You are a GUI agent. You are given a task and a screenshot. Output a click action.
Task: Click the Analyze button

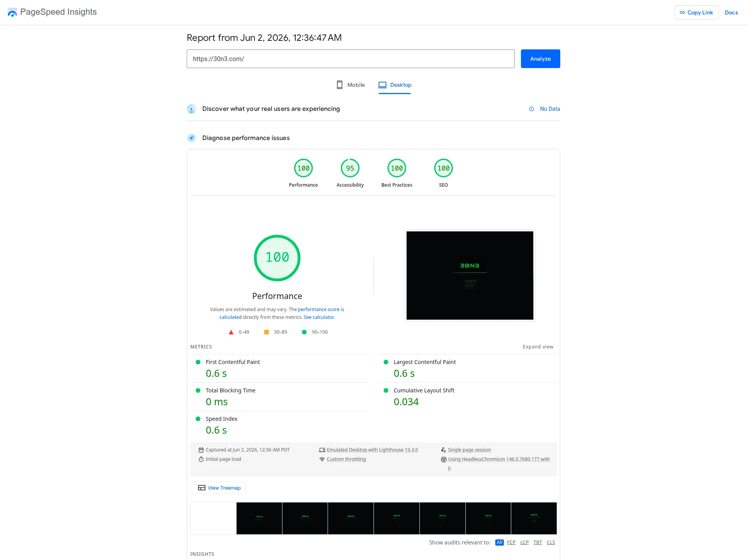[x=540, y=59]
